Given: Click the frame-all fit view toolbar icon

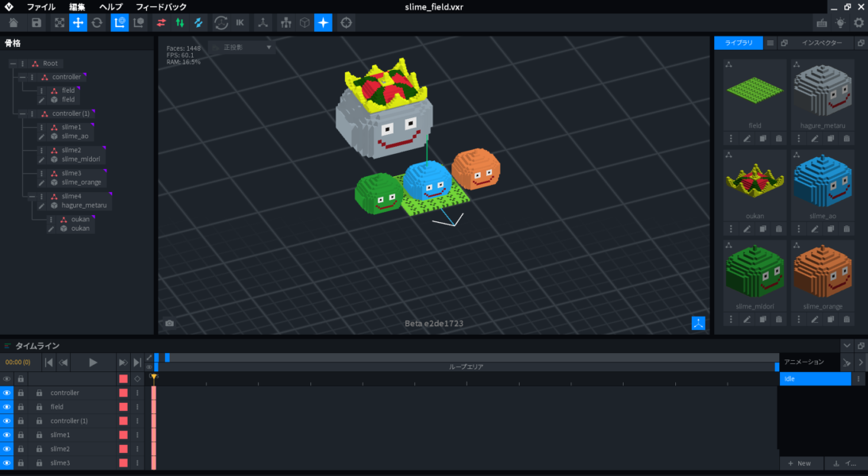Looking at the screenshot, I should tap(60, 23).
